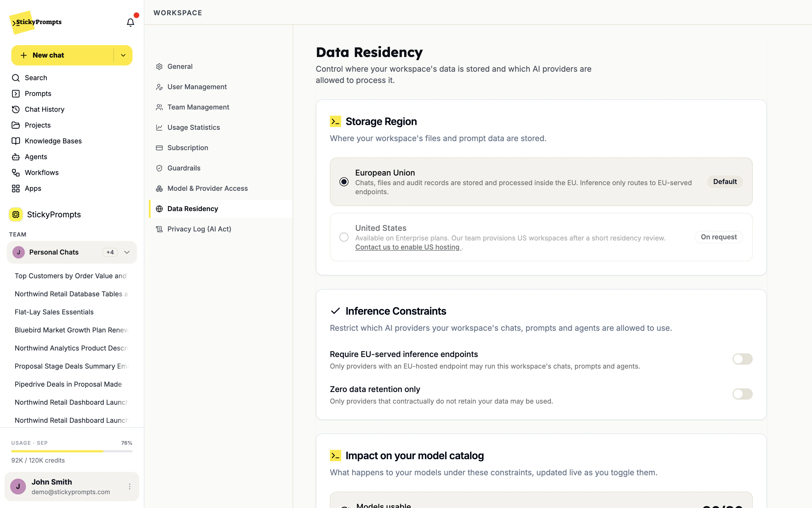Open Guardrails settings
812x508 pixels.
(x=221, y=168)
